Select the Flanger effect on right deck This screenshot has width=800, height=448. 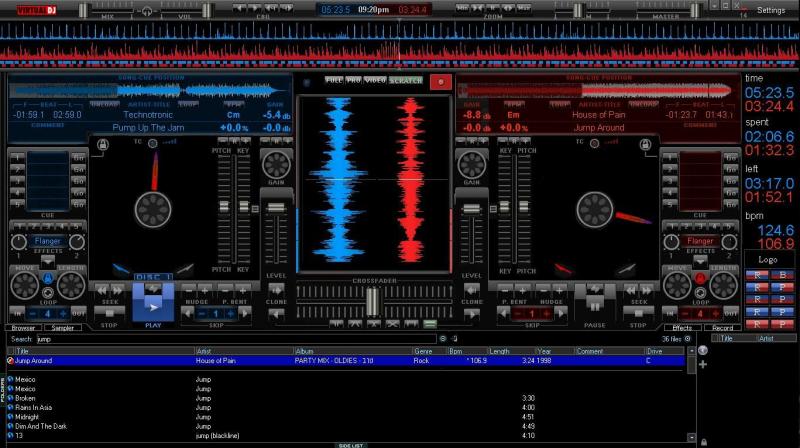[700, 241]
